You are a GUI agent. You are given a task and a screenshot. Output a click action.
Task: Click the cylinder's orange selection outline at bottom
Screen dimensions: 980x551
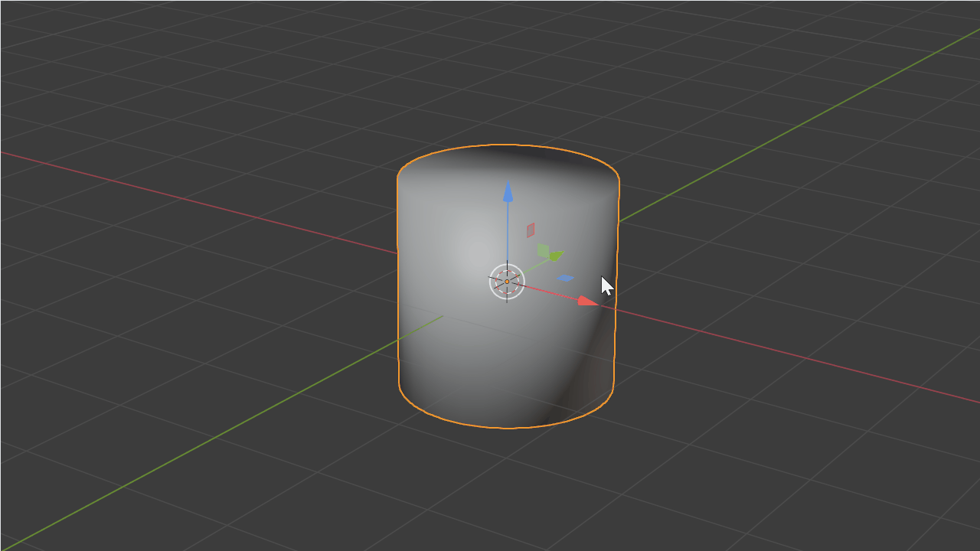(x=507, y=428)
